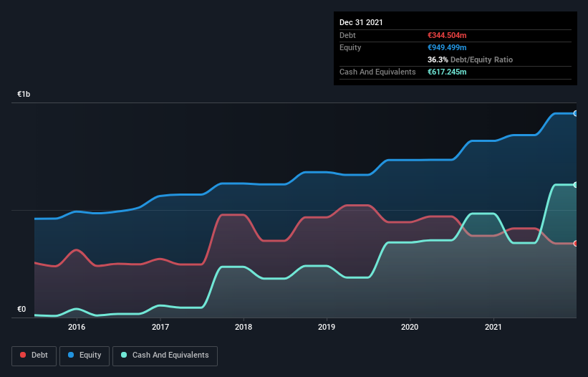Click the Dec 31 2021 tooltip date

pyautogui.click(x=361, y=22)
